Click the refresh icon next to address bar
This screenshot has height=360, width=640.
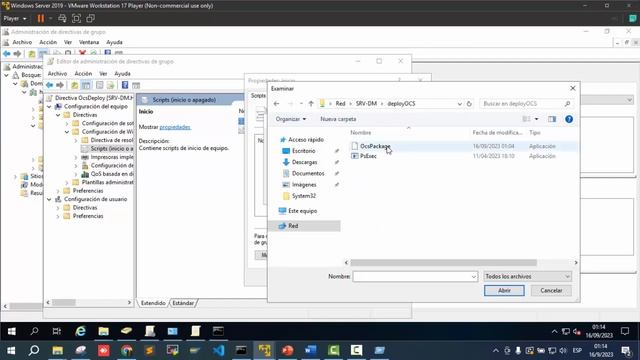(x=469, y=104)
